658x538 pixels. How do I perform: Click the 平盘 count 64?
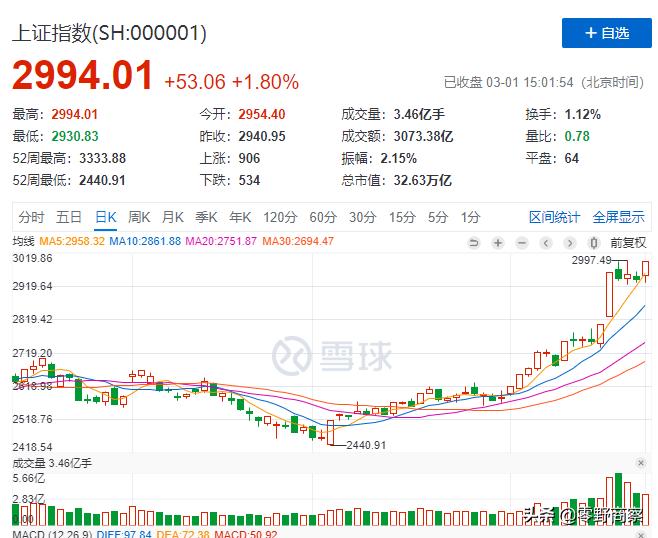point(572,158)
